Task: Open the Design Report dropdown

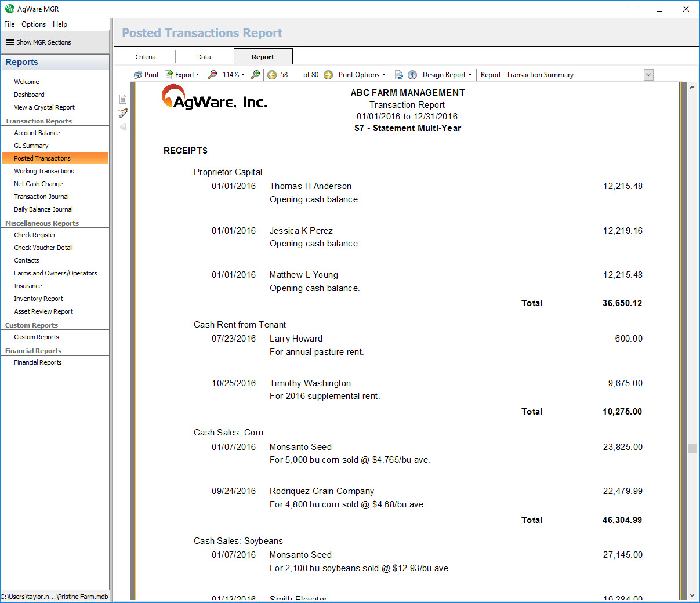Action: click(447, 75)
